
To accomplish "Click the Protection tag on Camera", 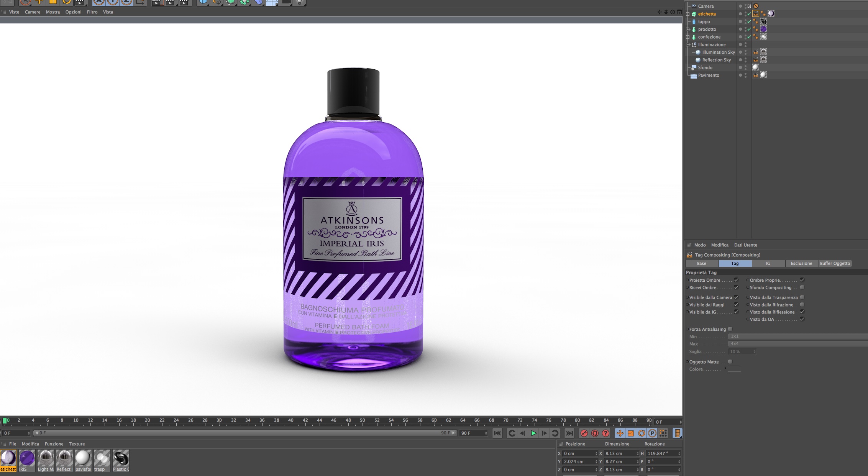I will click(x=756, y=6).
